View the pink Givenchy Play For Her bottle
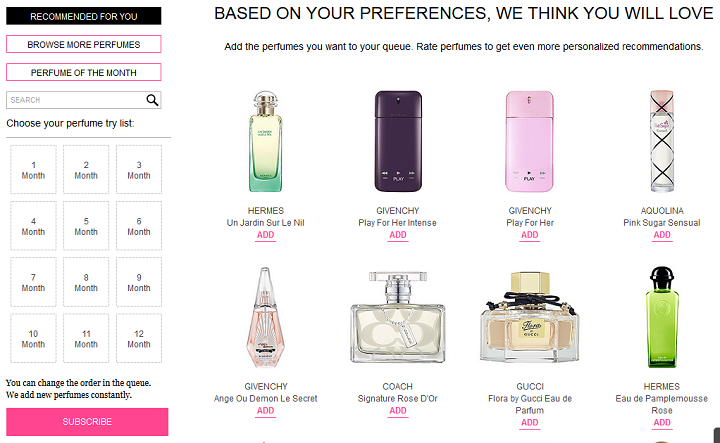This screenshot has height=443, width=720. pyautogui.click(x=529, y=142)
